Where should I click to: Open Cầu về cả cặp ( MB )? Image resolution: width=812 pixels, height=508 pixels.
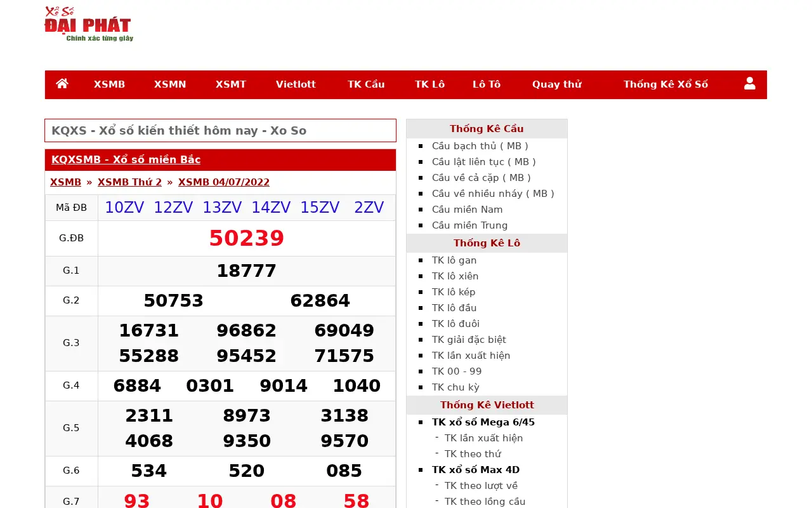tap(481, 178)
